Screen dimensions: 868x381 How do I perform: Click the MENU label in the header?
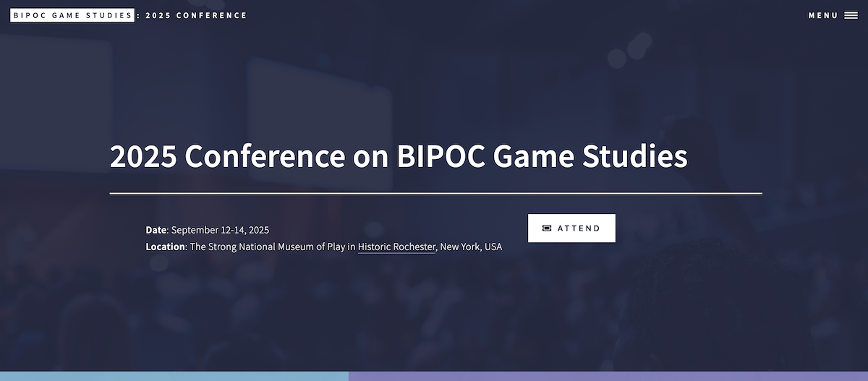[823, 15]
